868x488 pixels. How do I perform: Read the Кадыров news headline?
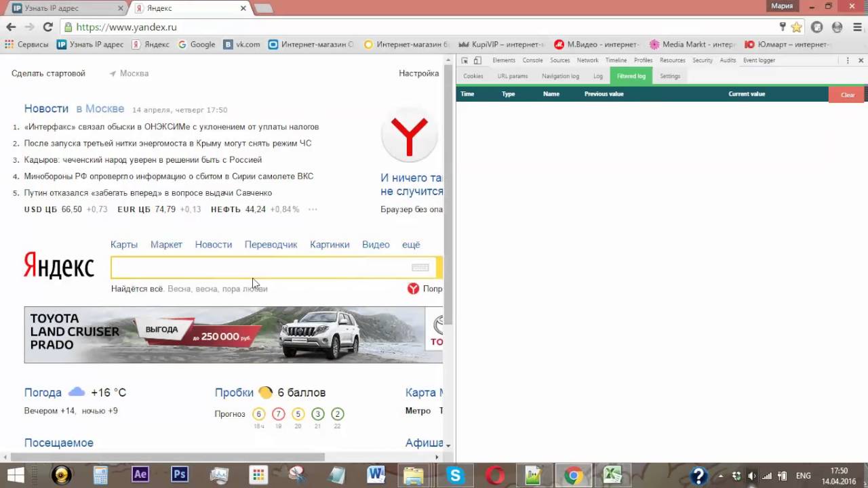pos(143,160)
